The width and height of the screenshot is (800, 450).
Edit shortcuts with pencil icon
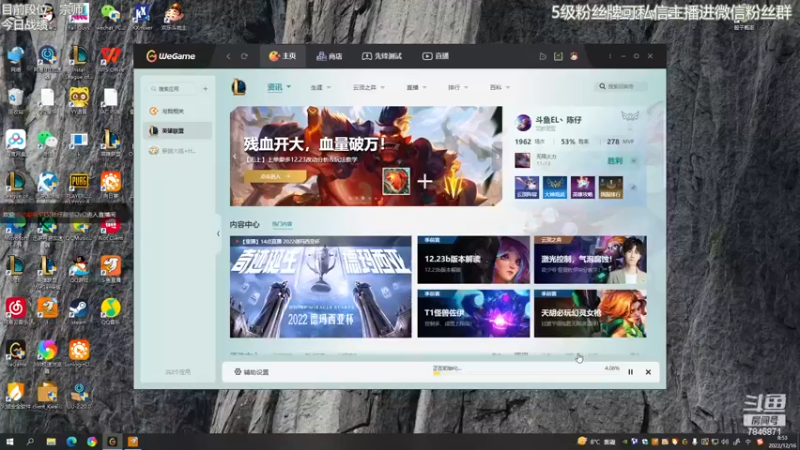(x=633, y=188)
